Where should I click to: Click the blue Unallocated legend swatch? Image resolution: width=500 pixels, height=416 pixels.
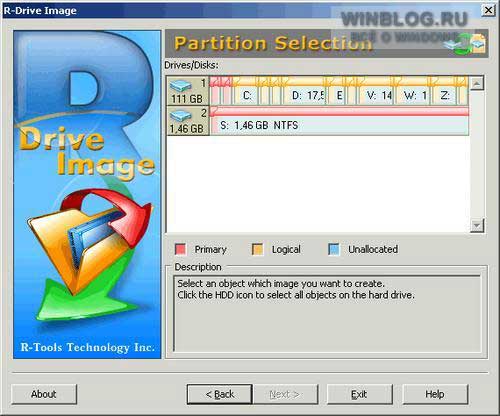[334, 249]
